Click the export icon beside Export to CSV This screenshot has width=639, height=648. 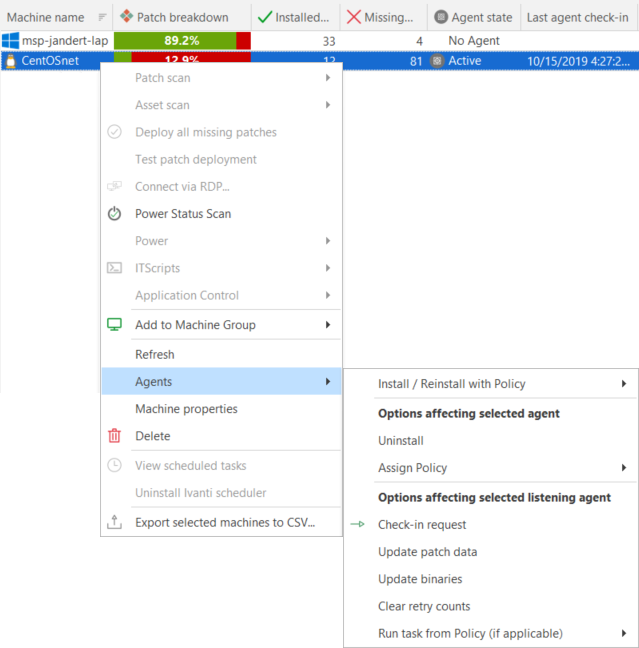coord(114,522)
